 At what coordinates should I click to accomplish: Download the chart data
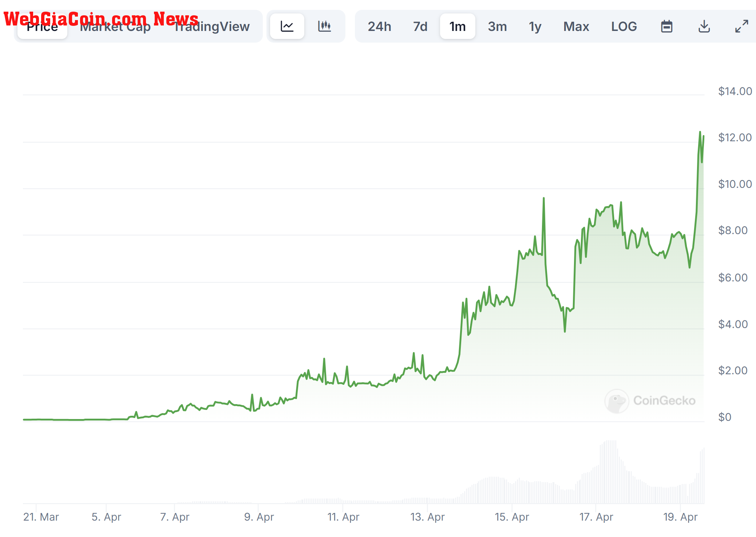point(704,26)
